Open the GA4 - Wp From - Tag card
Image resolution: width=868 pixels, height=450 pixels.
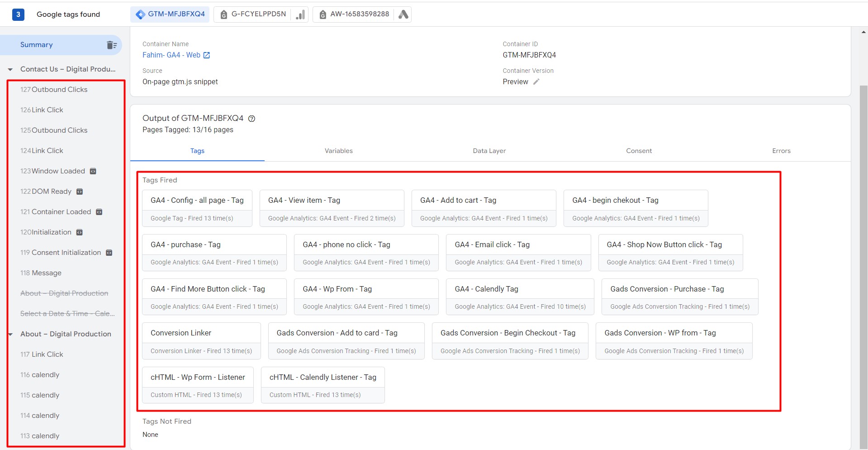tap(366, 297)
